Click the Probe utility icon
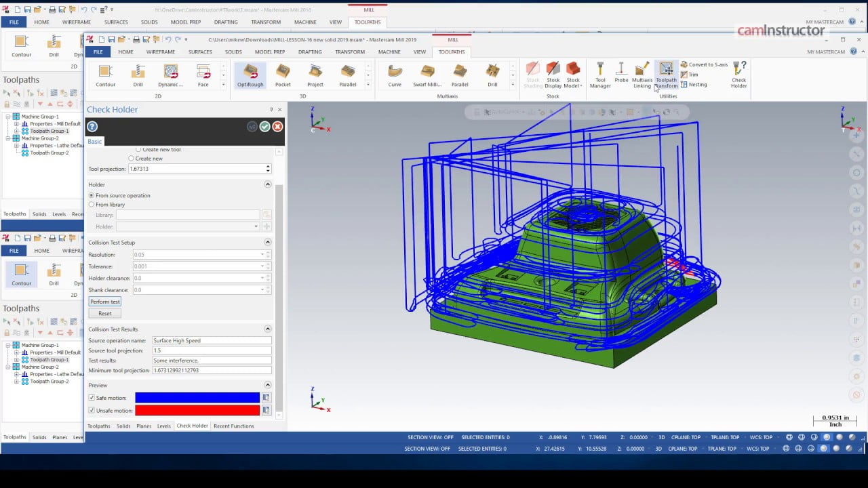 pyautogui.click(x=621, y=73)
